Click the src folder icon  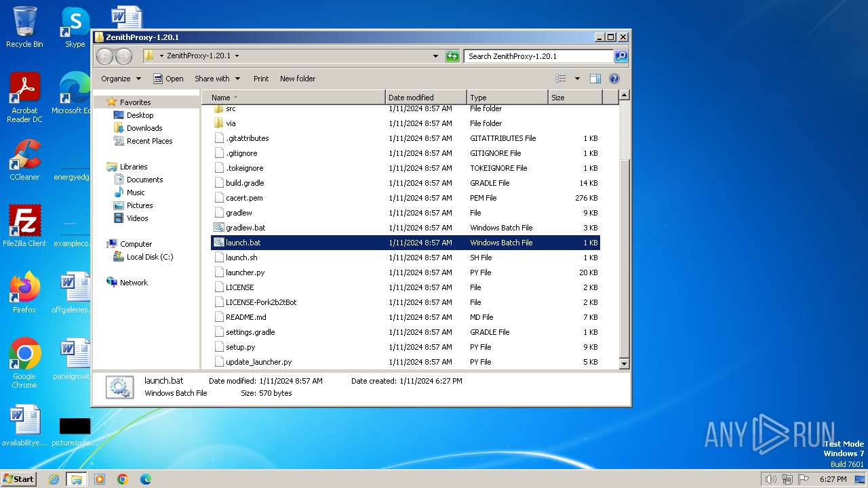click(x=218, y=108)
